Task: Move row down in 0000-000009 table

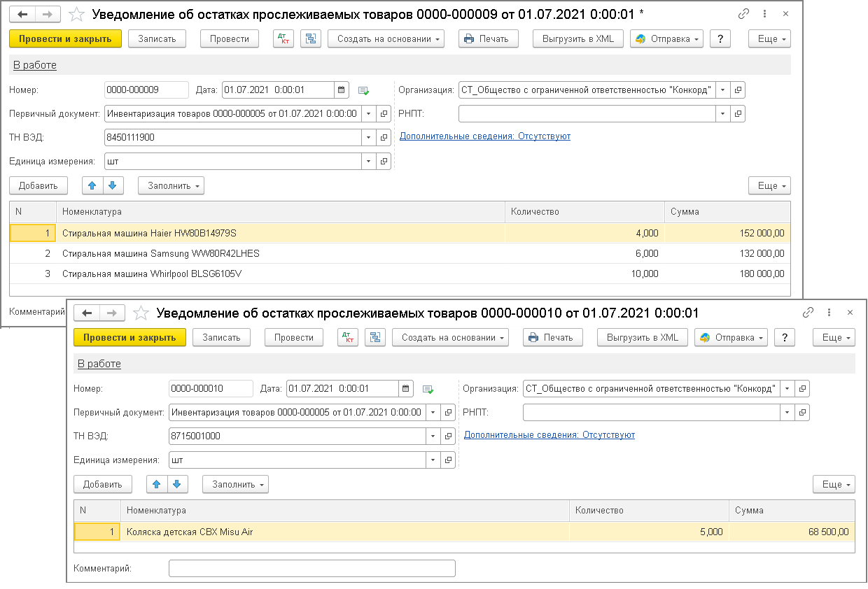Action: click(x=113, y=185)
